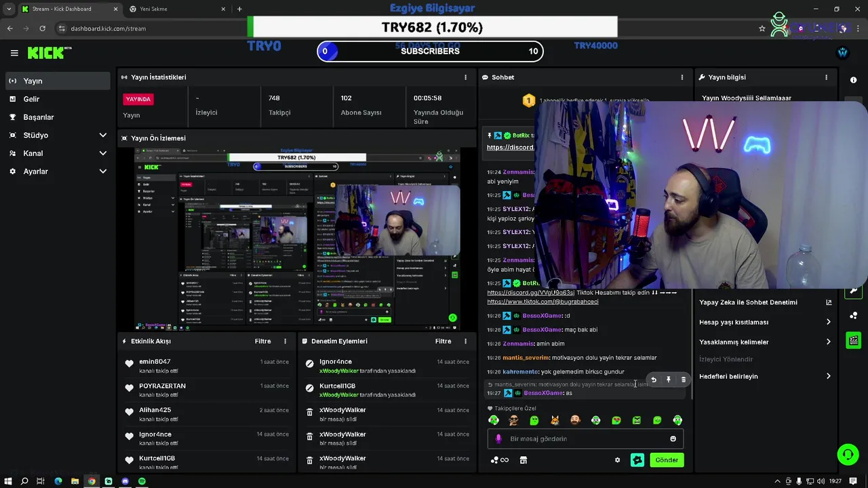868x488 pixels.
Task: Pick the fox emote in Takipçilere Özel
Action: [x=555, y=421]
